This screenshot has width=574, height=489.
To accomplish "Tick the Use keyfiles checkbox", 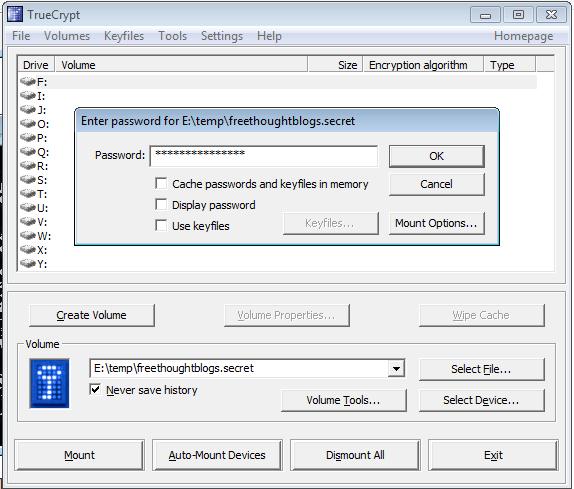I will coord(161,225).
